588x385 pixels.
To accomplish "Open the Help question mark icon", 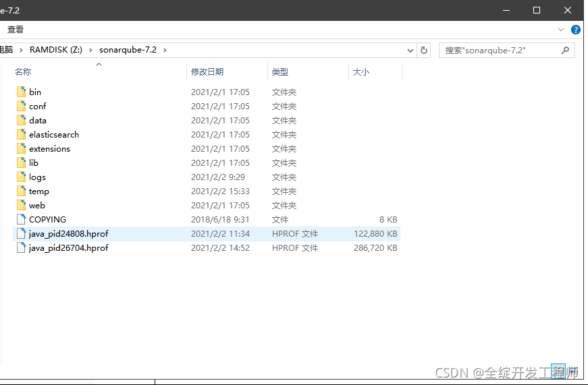I will [x=576, y=30].
